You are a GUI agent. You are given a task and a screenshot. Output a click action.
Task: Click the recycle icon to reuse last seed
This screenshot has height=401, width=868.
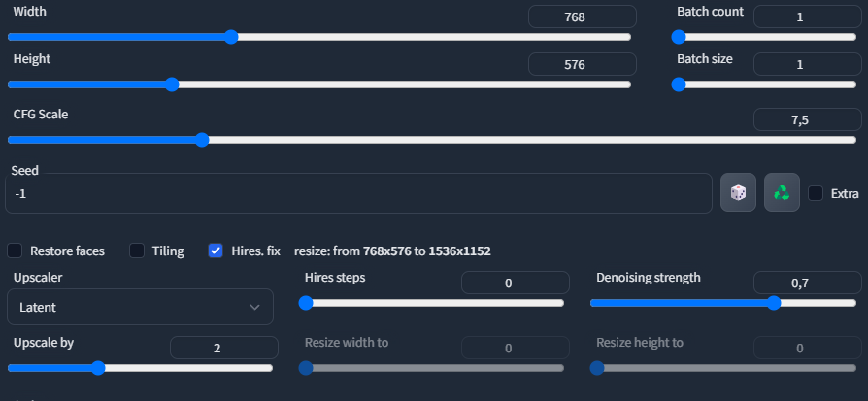782,192
